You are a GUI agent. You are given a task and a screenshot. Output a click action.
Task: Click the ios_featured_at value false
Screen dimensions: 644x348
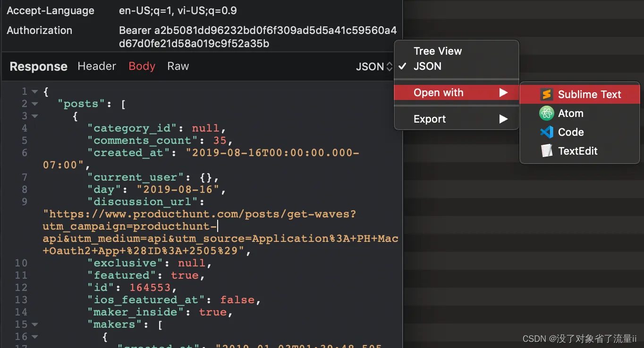coord(237,300)
